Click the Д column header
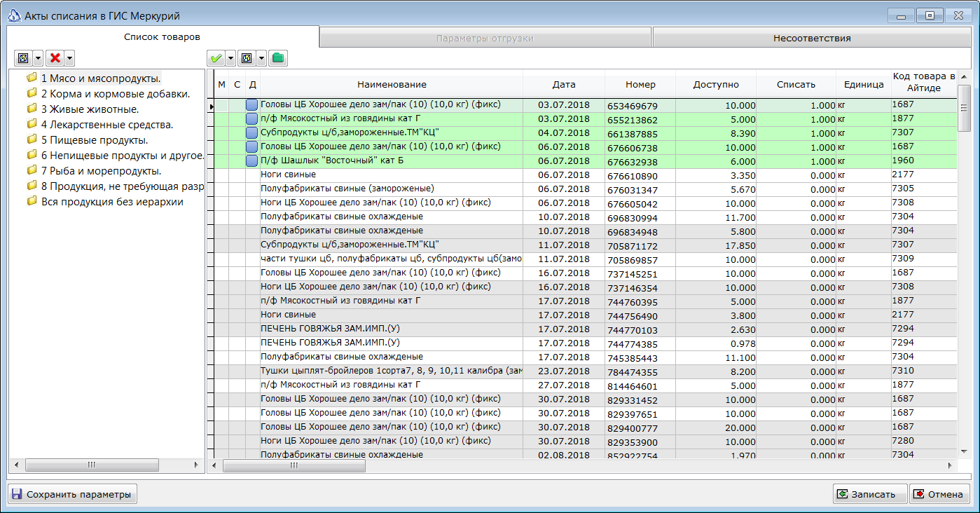This screenshot has height=513, width=980. click(252, 84)
